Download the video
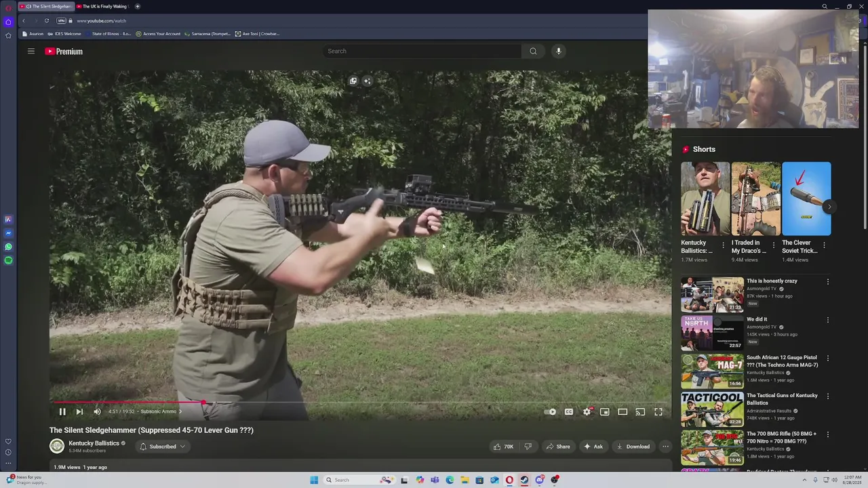The width and height of the screenshot is (868, 488). point(633,447)
